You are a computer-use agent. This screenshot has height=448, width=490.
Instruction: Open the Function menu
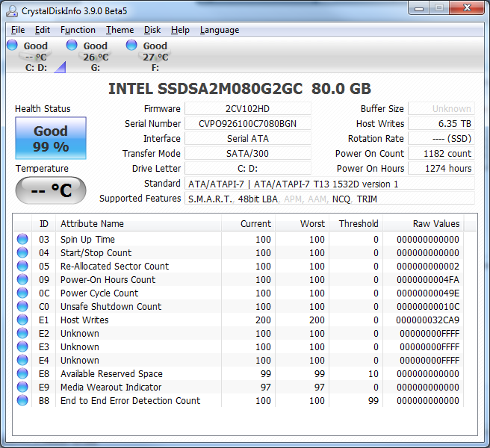pyautogui.click(x=78, y=30)
